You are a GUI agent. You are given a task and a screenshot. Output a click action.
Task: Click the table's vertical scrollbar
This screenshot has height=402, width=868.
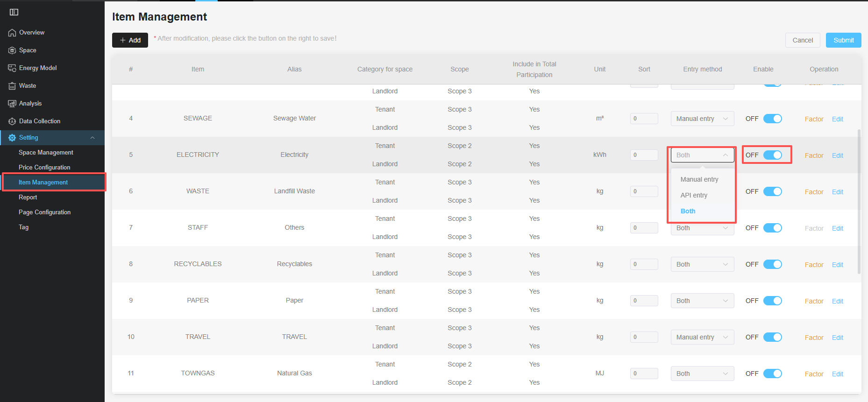[x=859, y=201]
